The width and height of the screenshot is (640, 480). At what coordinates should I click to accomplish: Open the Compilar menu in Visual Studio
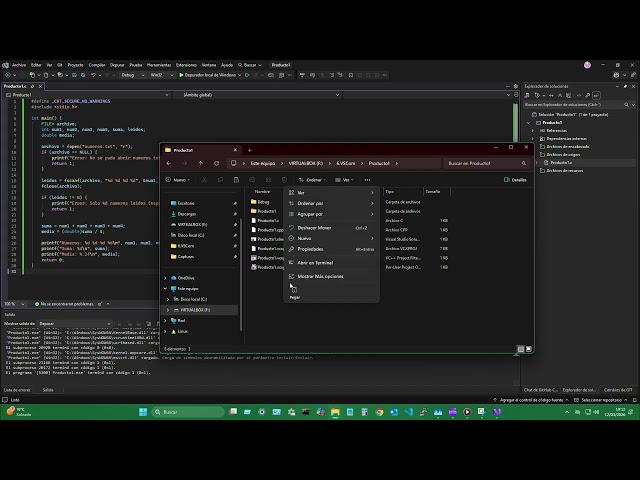click(97, 65)
